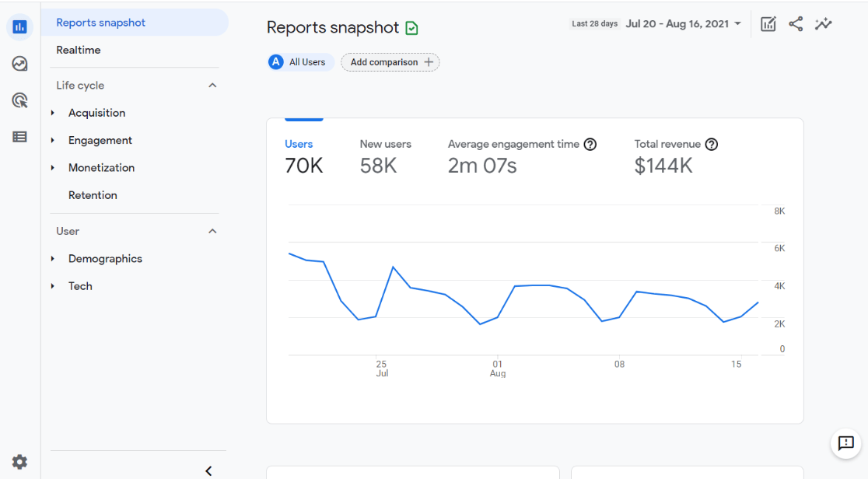This screenshot has height=479, width=868.
Task: Click the Add comparison button
Action: point(390,61)
